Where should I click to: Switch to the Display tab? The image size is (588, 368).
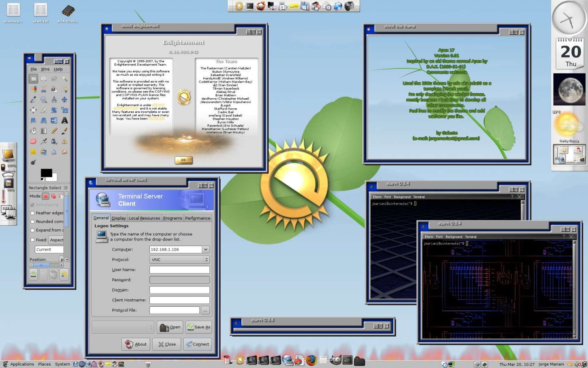(x=119, y=218)
